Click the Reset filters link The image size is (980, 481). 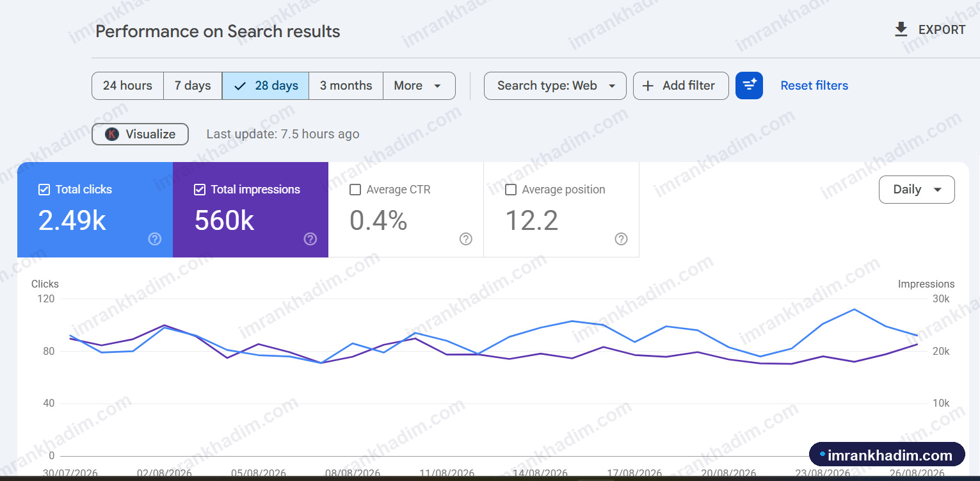click(814, 86)
